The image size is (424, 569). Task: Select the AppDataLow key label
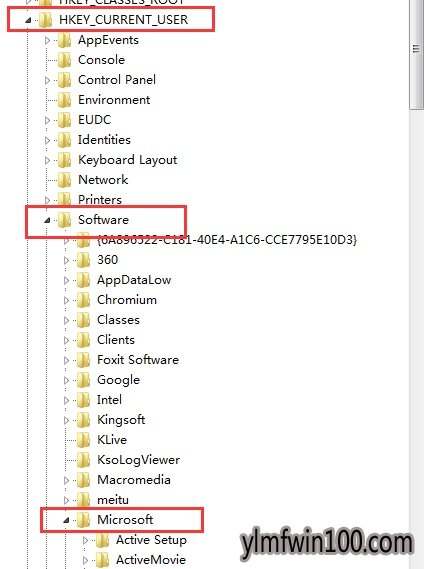point(134,280)
